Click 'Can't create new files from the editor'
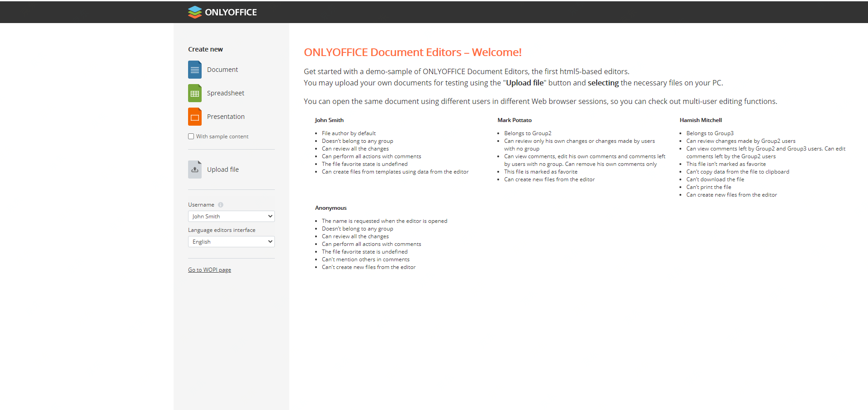This screenshot has height=410, width=868. [368, 267]
